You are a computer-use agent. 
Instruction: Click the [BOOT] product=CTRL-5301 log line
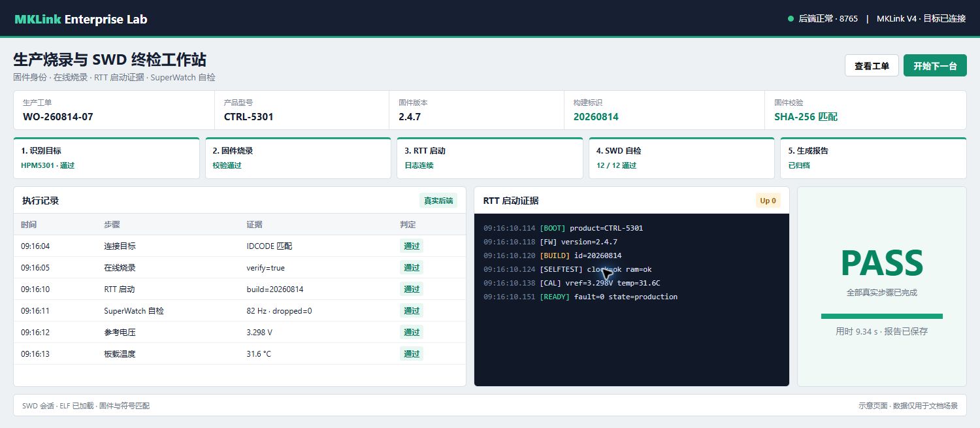coord(563,228)
